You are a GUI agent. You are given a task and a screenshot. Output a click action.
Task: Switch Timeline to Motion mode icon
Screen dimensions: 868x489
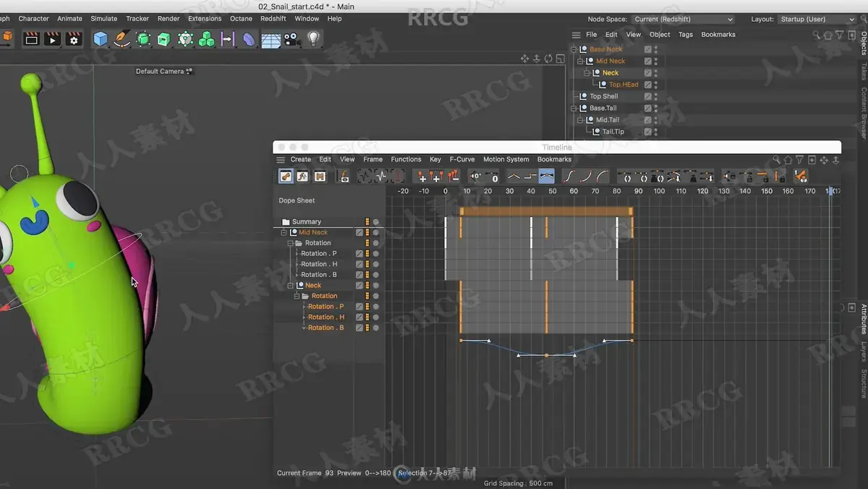point(320,176)
